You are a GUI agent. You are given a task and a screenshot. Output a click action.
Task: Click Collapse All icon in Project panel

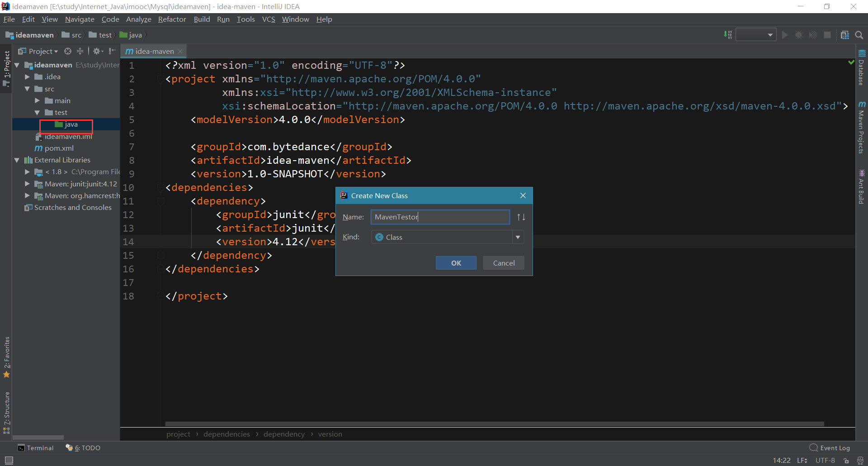point(80,51)
